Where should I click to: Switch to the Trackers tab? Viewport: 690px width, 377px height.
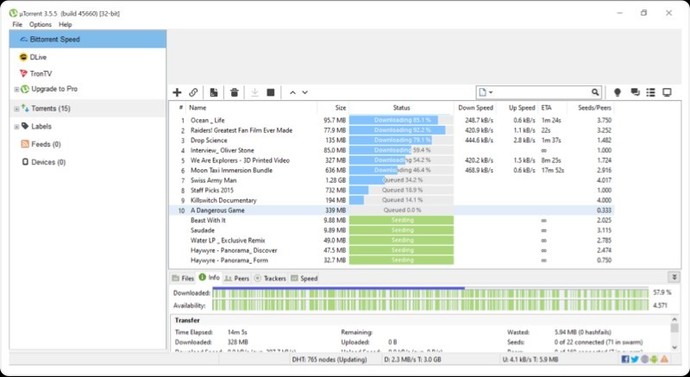pos(270,278)
